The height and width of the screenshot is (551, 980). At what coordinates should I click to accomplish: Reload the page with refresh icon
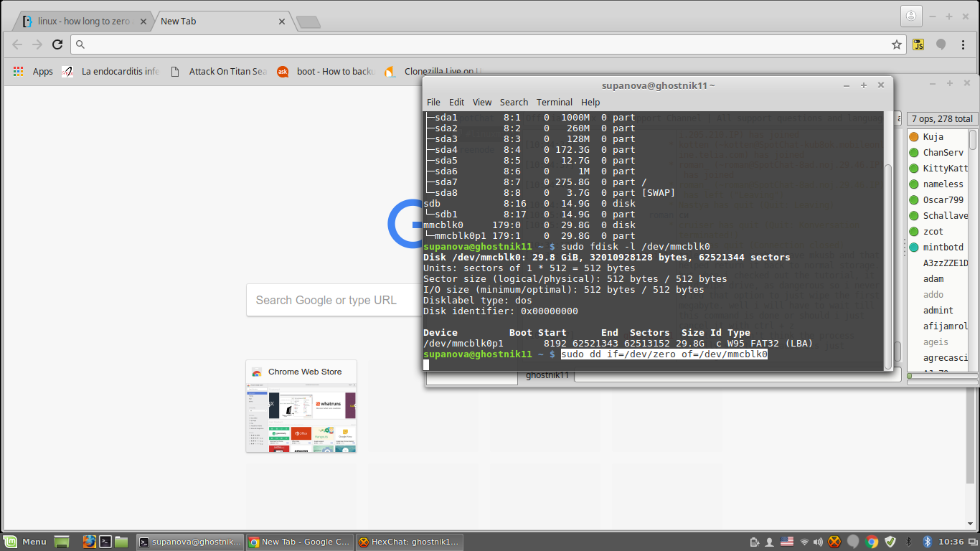coord(57,44)
